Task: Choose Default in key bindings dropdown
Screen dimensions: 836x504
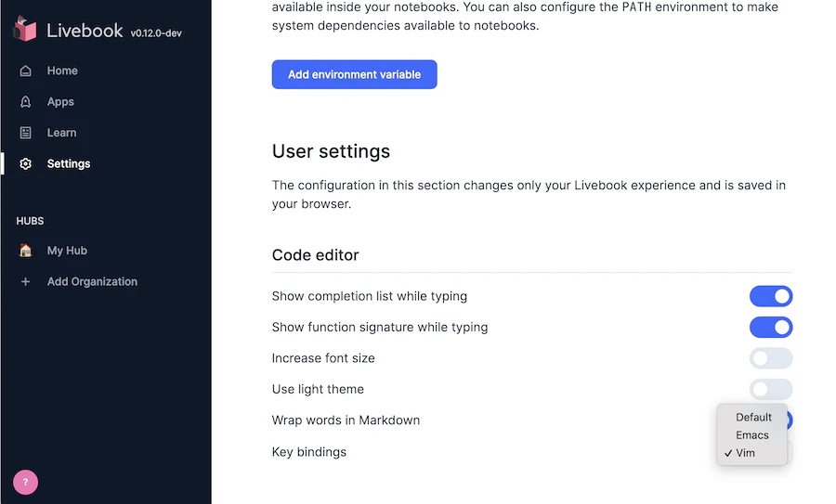Action: click(752, 417)
